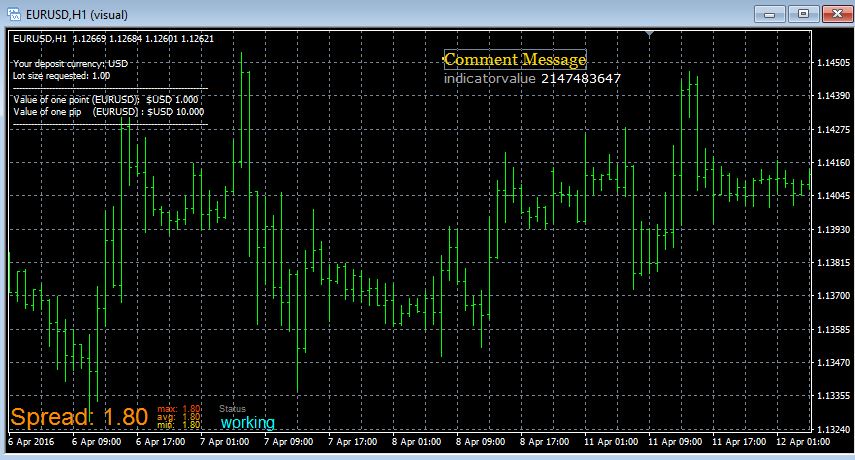Click '6 Apr 2016' on the time axis
This screenshot has width=855, height=460.
[31, 441]
